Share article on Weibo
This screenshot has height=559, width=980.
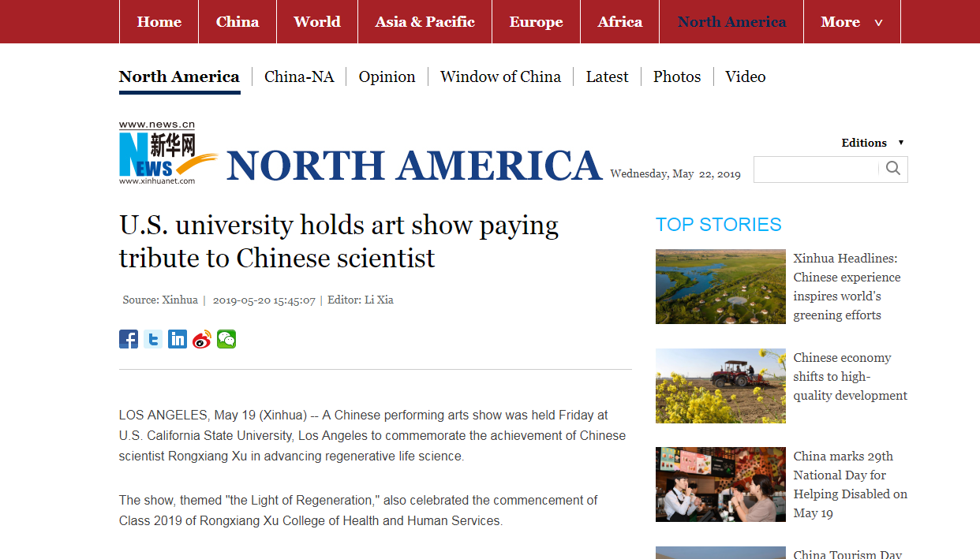(202, 339)
